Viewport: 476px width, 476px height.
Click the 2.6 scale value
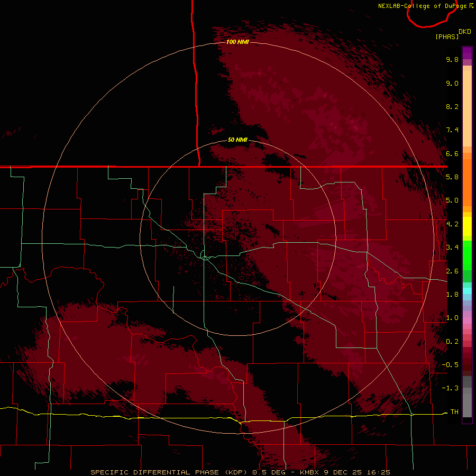pyautogui.click(x=452, y=271)
